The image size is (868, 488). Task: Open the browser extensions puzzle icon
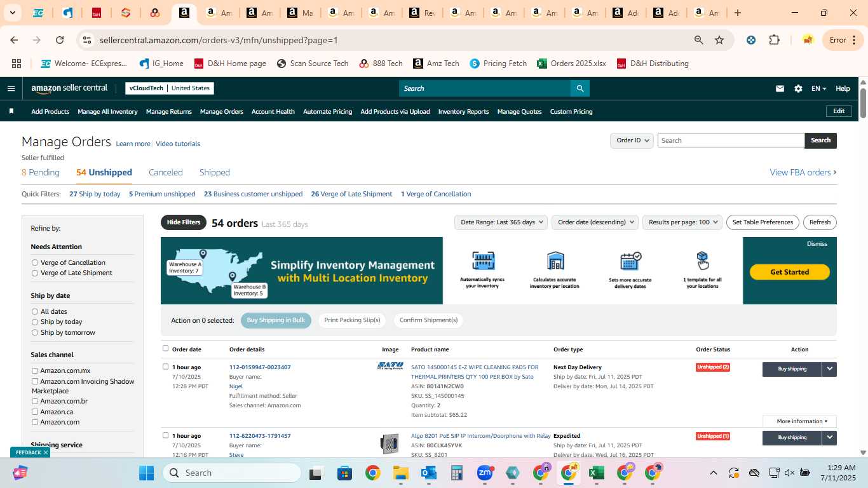(x=774, y=40)
